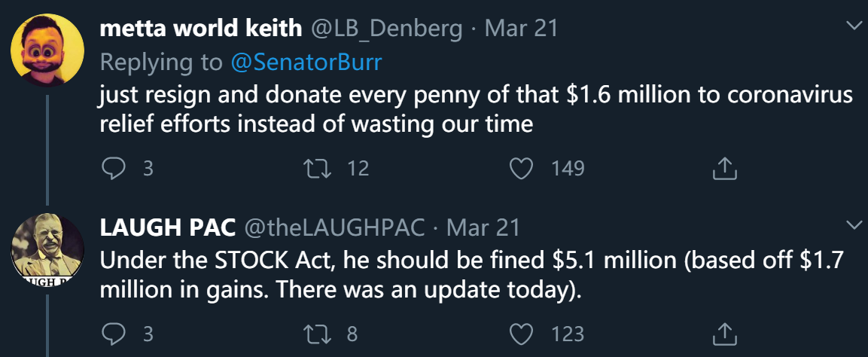Share metta world keith's tweet

723,168
